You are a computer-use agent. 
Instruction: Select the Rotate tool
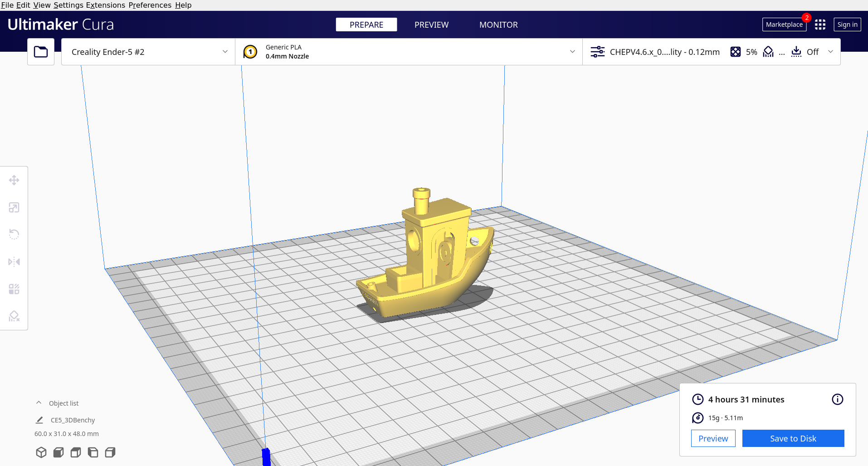[x=14, y=234]
